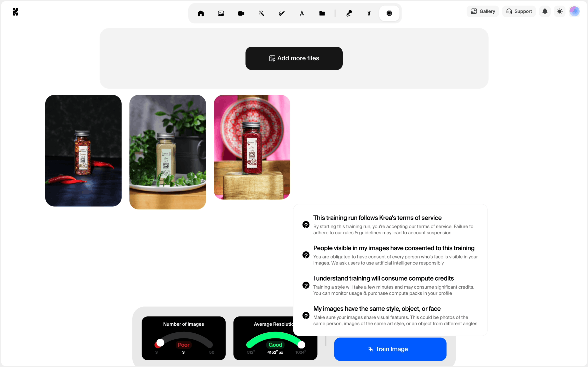This screenshot has height=367, width=588.
Task: Select the Train chip icon
Action: point(389,13)
